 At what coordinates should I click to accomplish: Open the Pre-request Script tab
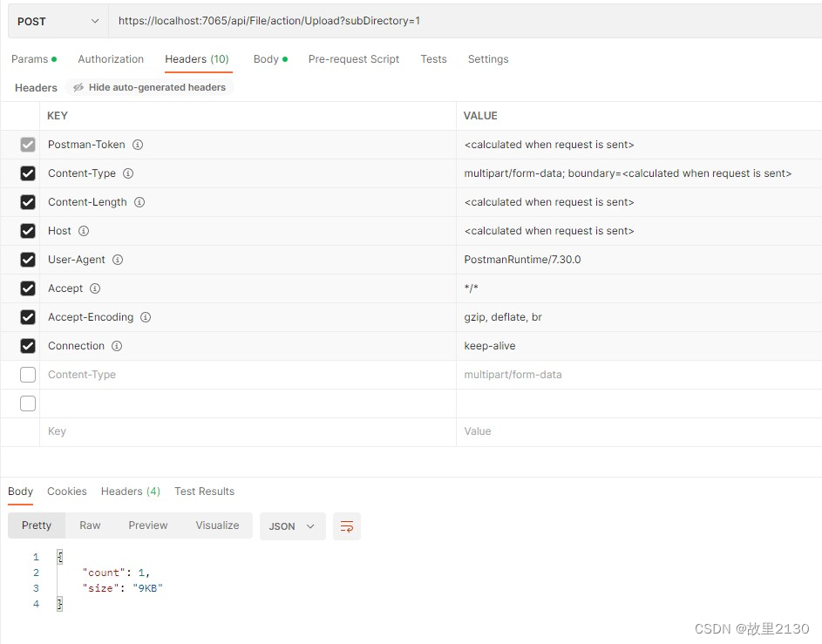354,59
